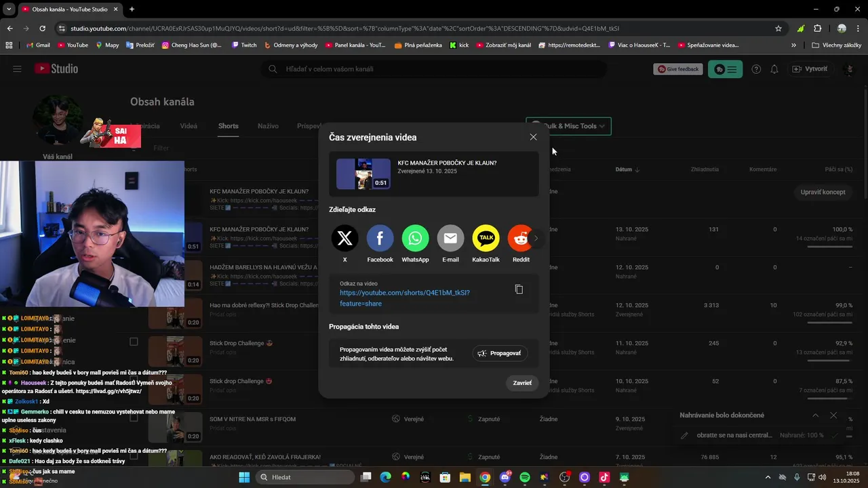Share the video on Reddit
The image size is (868, 488).
click(x=520, y=239)
